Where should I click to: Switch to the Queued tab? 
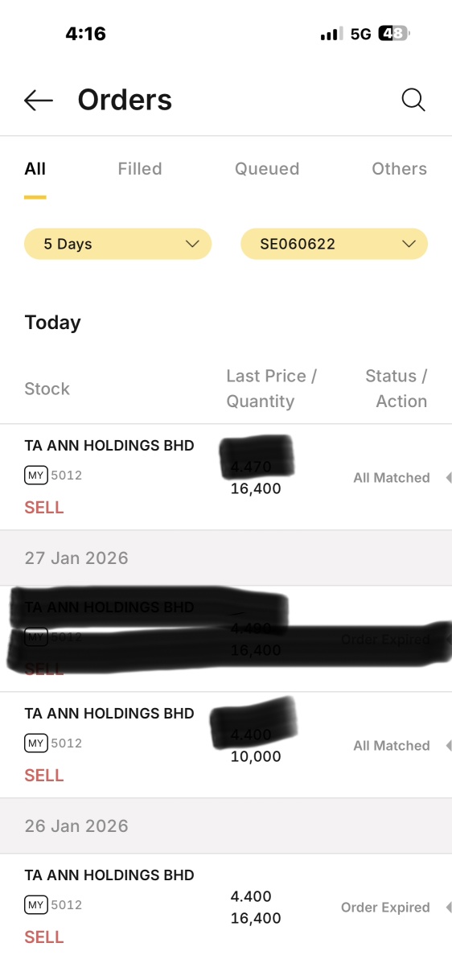coord(267,169)
